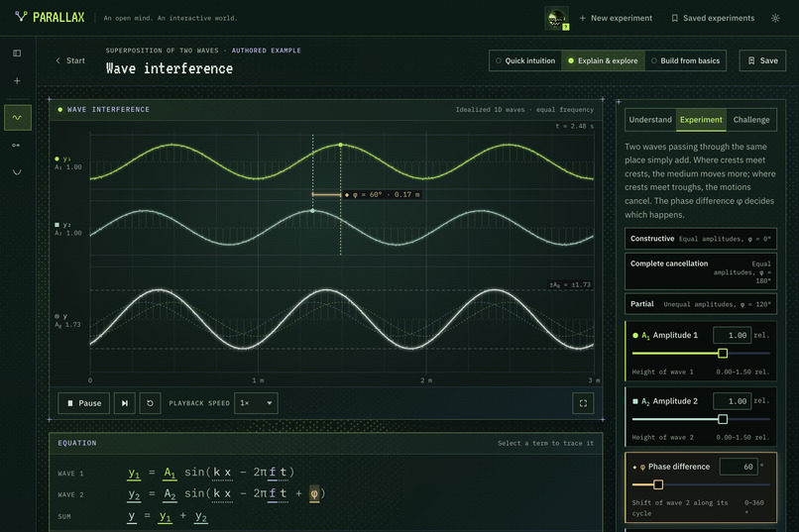Open Saved experiments
This screenshot has width=799, height=532.
click(713, 18)
